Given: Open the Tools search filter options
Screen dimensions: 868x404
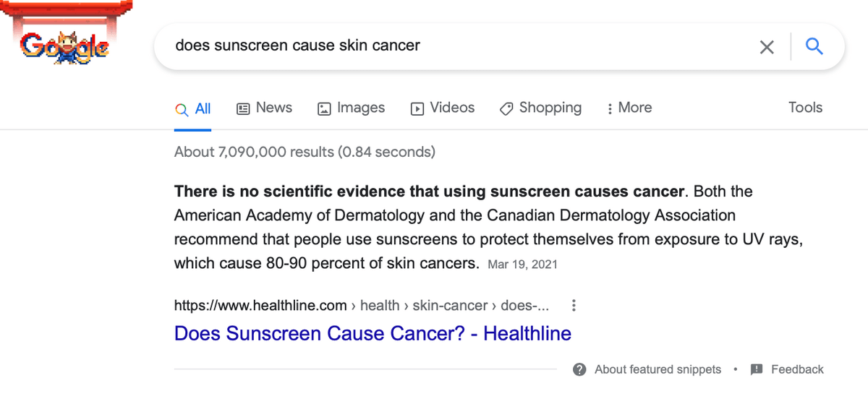Looking at the screenshot, I should point(805,108).
